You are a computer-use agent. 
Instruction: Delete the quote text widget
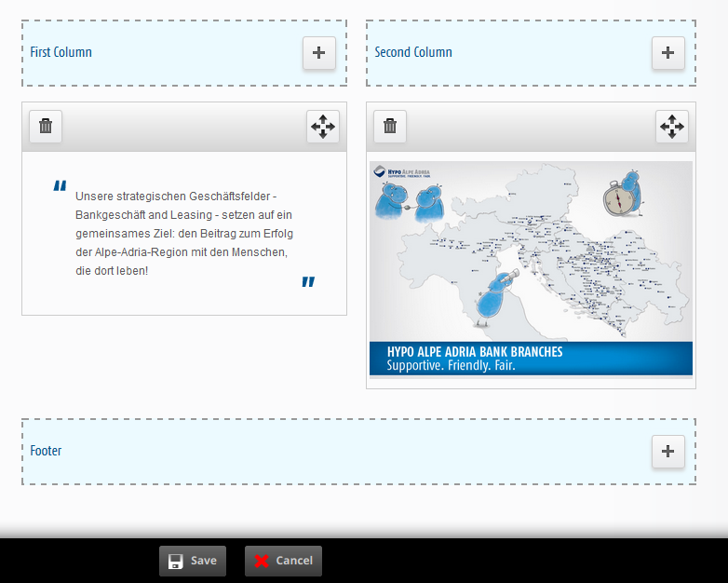click(x=46, y=126)
